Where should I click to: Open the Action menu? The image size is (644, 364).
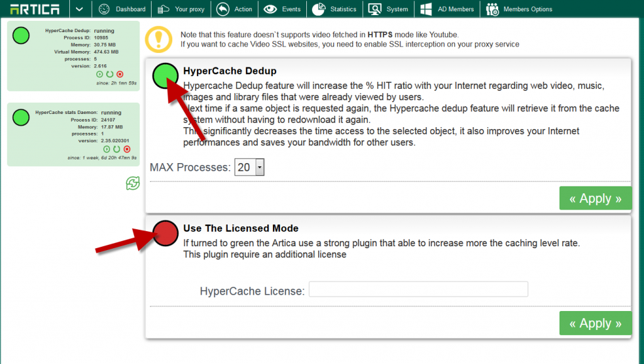[235, 9]
